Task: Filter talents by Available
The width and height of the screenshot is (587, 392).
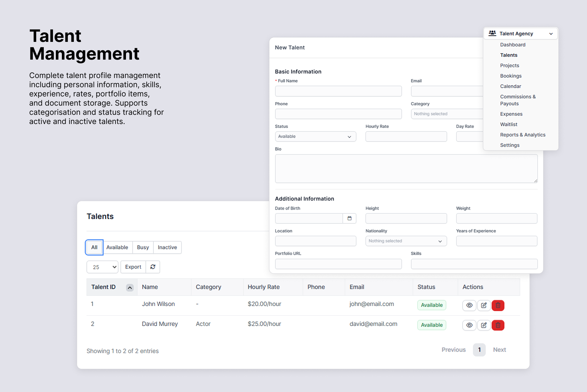Action: click(117, 247)
